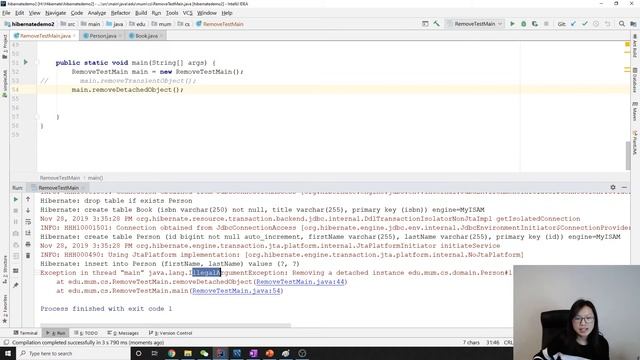Switch to the Book.java editor tab
The width and height of the screenshot is (640, 360).
[x=146, y=36]
